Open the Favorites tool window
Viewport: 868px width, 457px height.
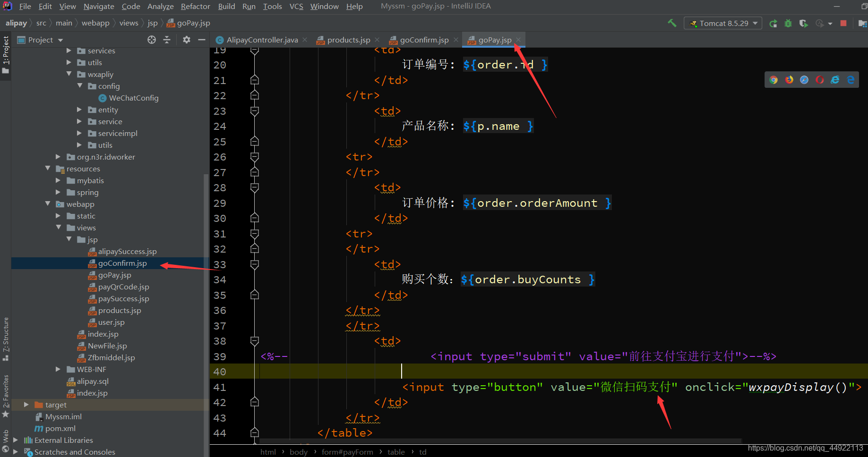pyautogui.click(x=6, y=396)
